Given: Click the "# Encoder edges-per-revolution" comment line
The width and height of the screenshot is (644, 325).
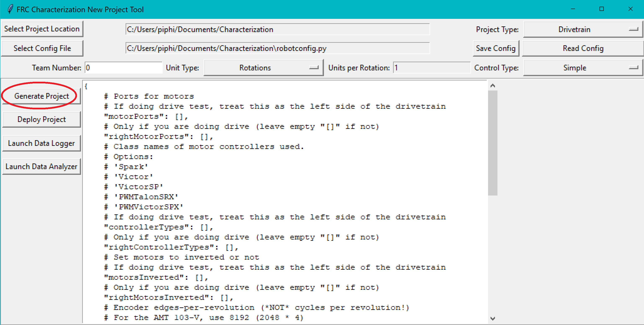Looking at the screenshot, I should [x=257, y=308].
